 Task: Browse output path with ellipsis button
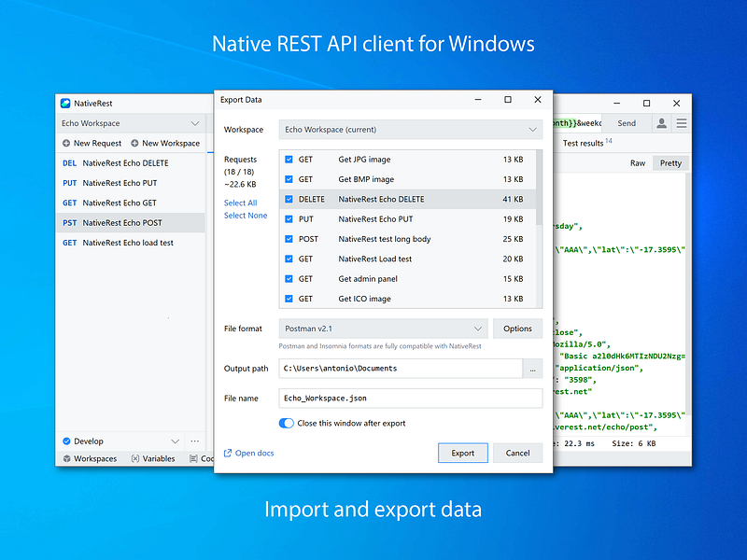tap(532, 369)
